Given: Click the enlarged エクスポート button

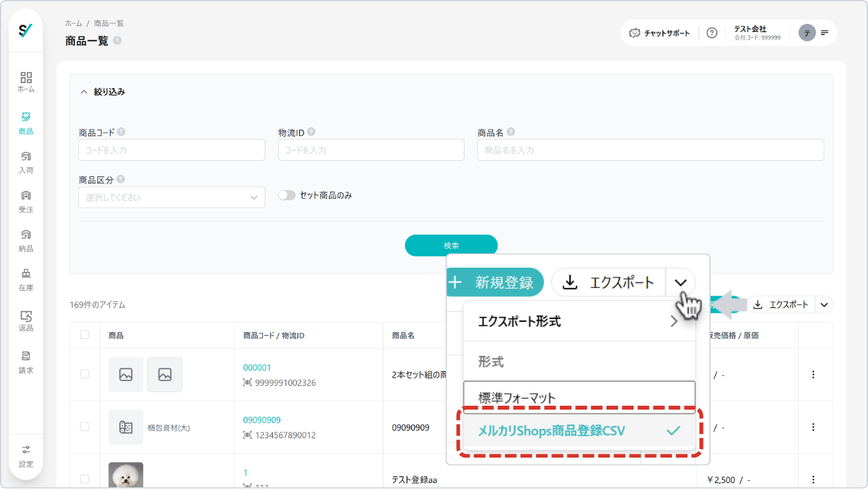Looking at the screenshot, I should [608, 282].
